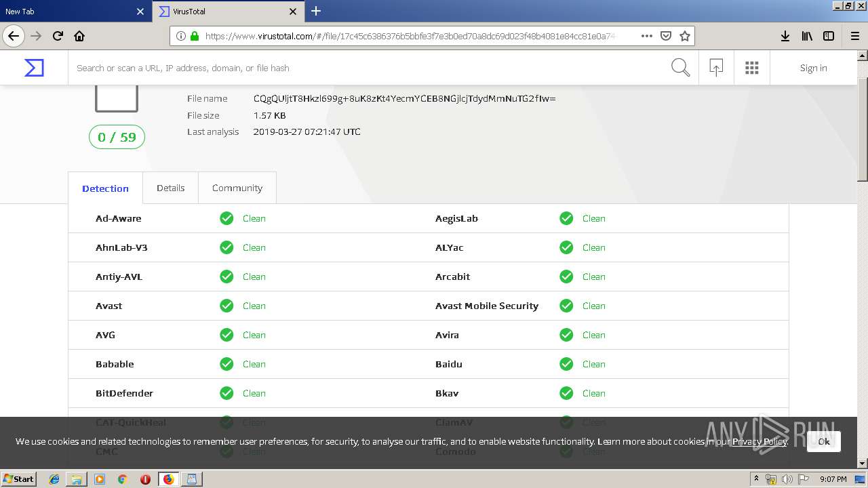868x488 pixels.
Task: Click the Bkav engine name
Action: [x=447, y=393]
